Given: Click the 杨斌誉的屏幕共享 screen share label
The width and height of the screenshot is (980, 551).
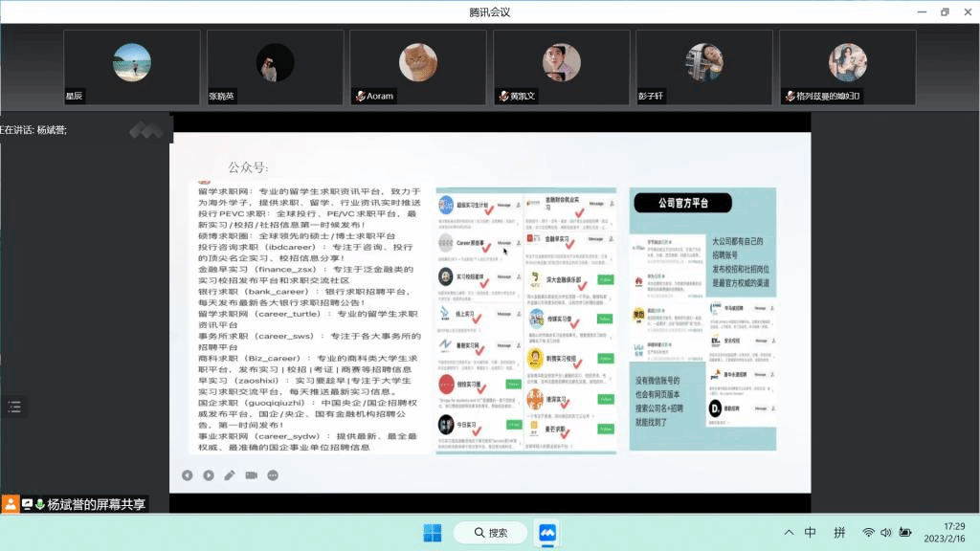Looking at the screenshot, I should (x=96, y=504).
